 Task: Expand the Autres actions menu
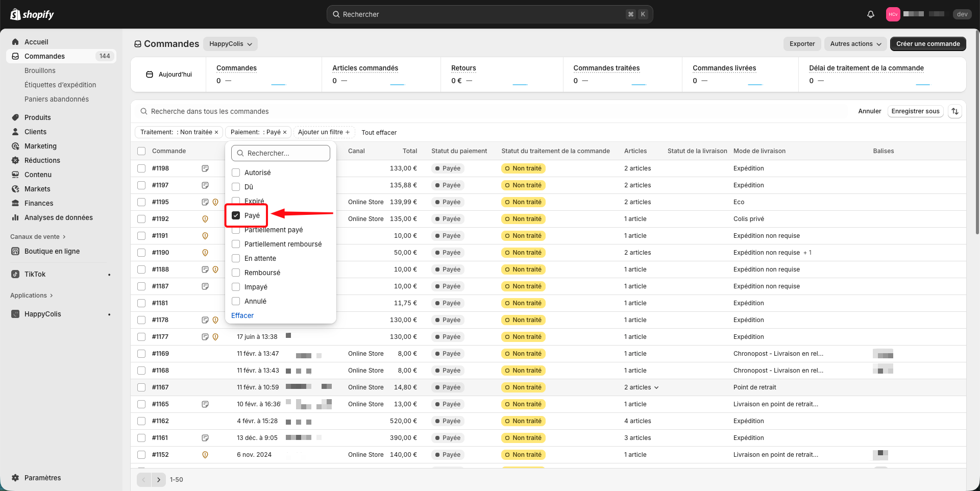pyautogui.click(x=855, y=44)
